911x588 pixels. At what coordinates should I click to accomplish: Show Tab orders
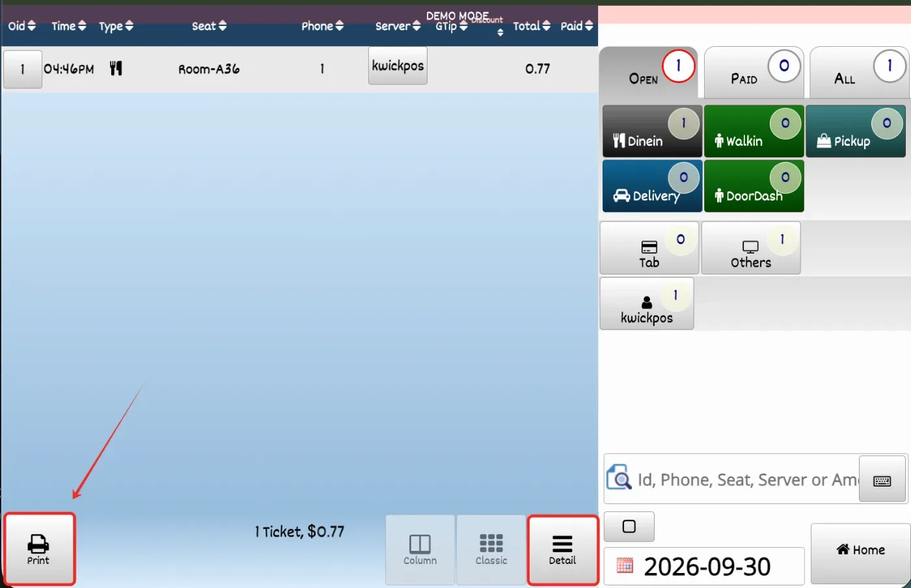[x=649, y=248]
